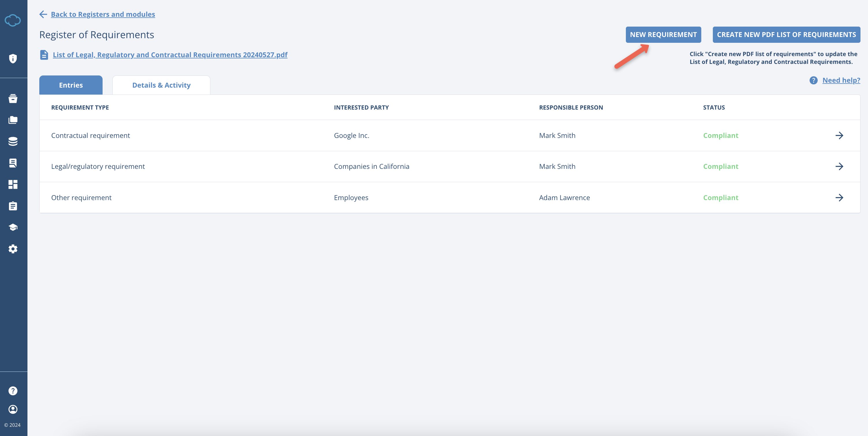Click the archive box icon in sidebar
Viewport: 868px width, 436px height.
13,99
